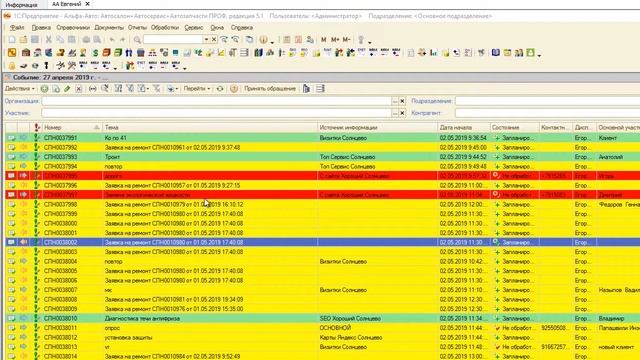The height and width of the screenshot is (360, 640).
Task: Click the printer icon in the top toolbar
Action: [86, 40]
